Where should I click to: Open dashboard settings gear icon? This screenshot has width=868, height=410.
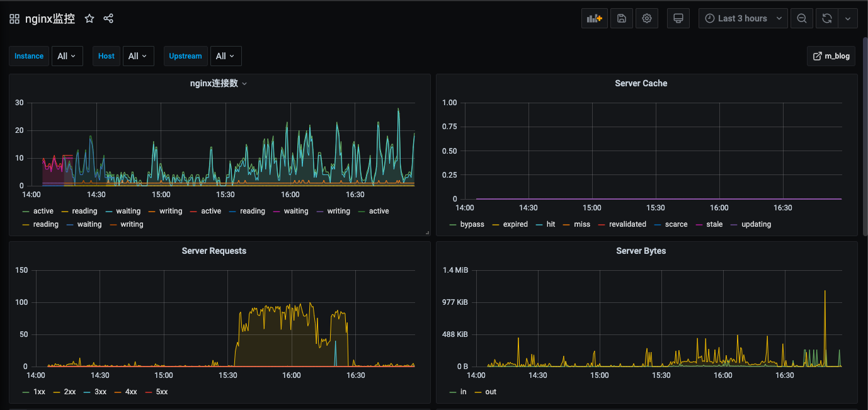647,19
